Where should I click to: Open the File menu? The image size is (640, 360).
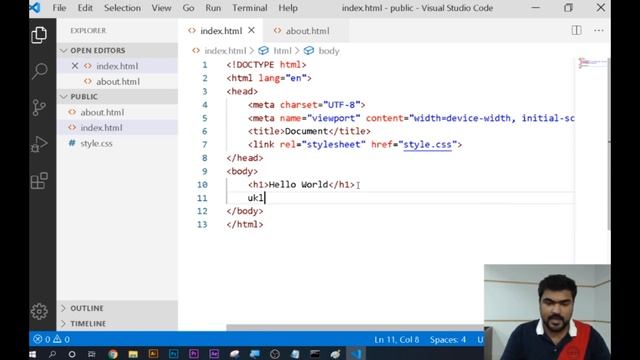tap(59, 8)
